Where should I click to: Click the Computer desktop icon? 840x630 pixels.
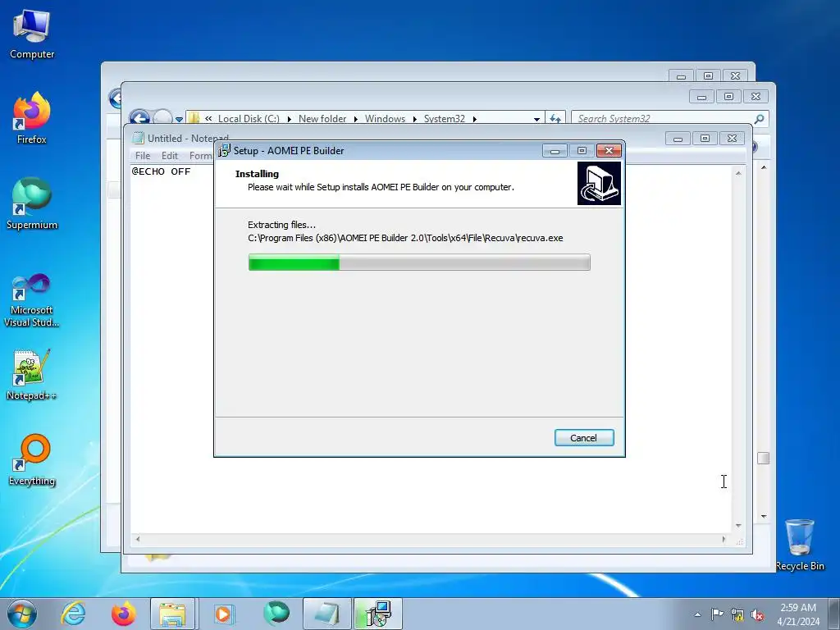pos(32,34)
